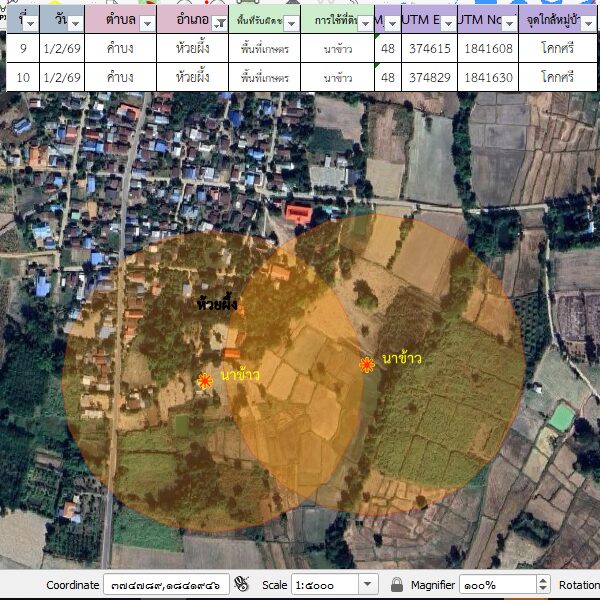The image size is (600, 600).
Task: Click the Magnifier percentage field
Action: [495, 584]
